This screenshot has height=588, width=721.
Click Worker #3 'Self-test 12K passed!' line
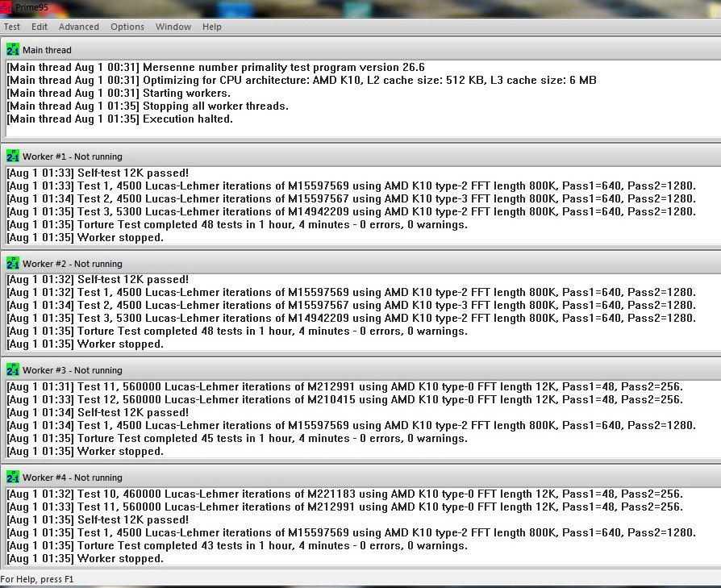[x=98, y=412]
